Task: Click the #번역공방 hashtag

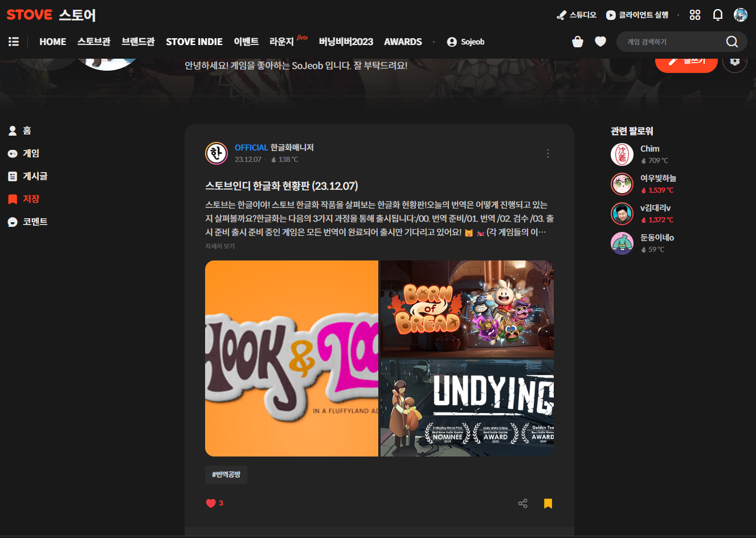Action: tap(226, 475)
